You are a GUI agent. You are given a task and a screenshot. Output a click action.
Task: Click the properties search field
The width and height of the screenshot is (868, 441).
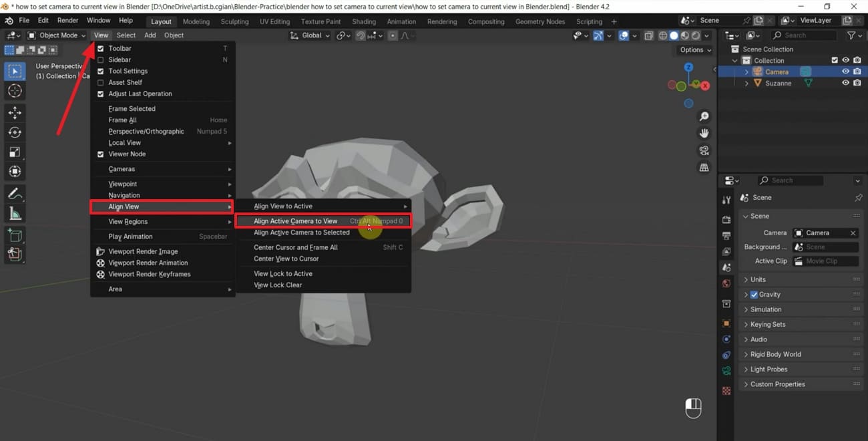pos(791,180)
